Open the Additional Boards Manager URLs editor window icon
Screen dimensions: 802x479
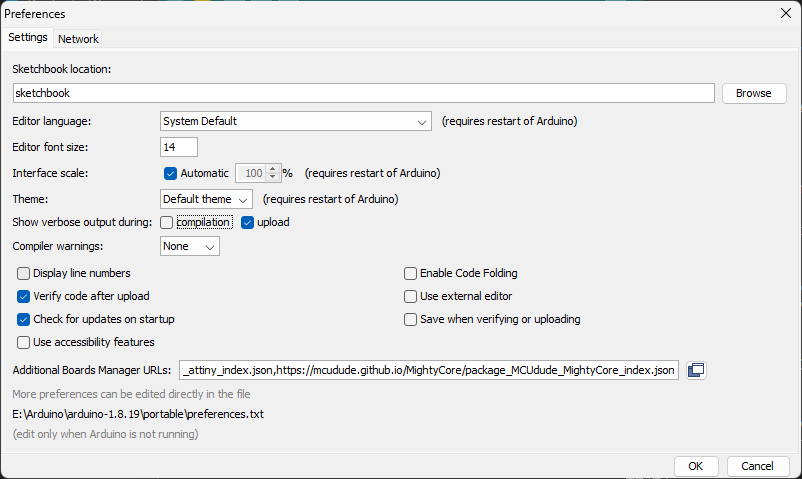click(x=696, y=370)
